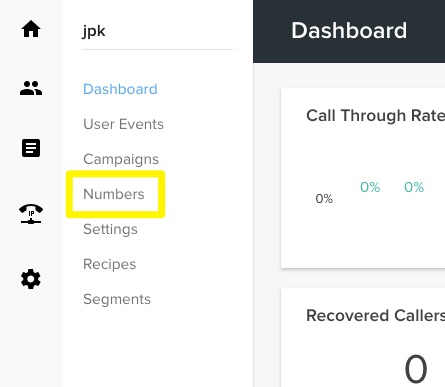Open User Events menu item

coord(123,124)
